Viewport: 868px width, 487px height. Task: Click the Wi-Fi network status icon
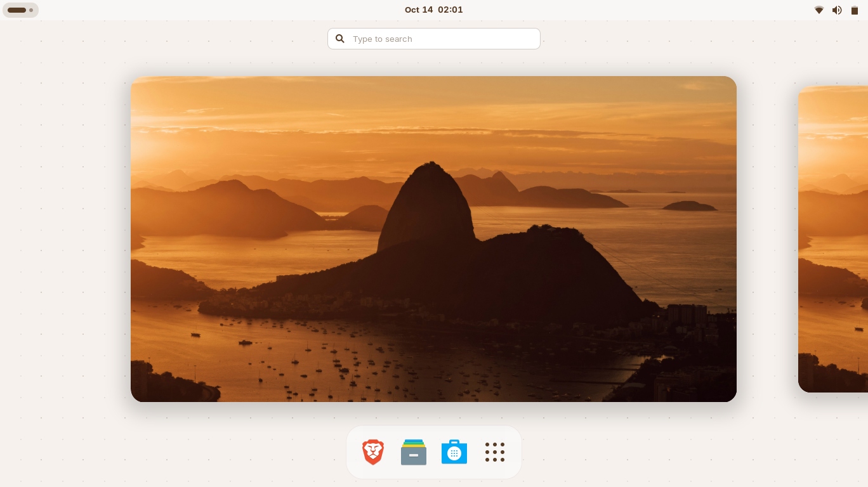[819, 10]
